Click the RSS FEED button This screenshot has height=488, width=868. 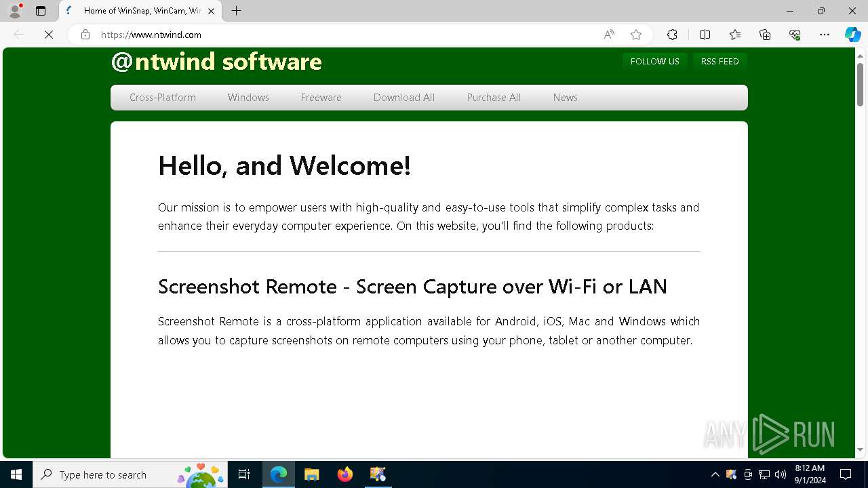(719, 61)
